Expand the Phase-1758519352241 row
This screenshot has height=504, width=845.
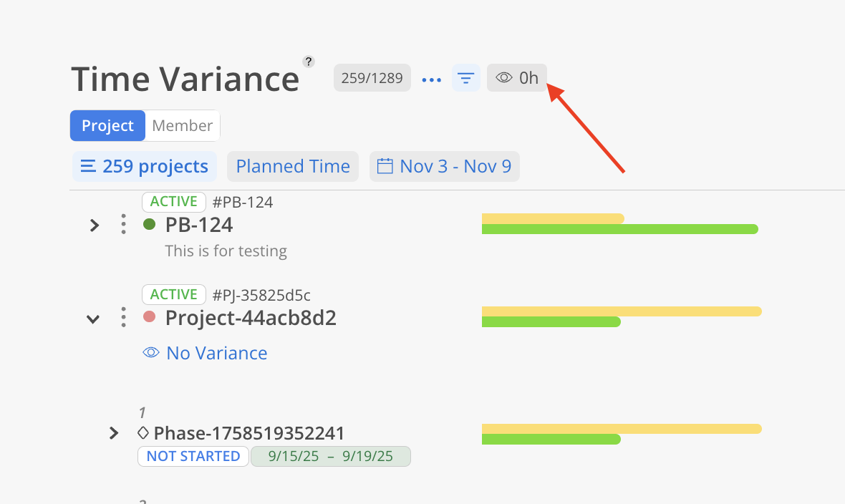[x=113, y=433]
